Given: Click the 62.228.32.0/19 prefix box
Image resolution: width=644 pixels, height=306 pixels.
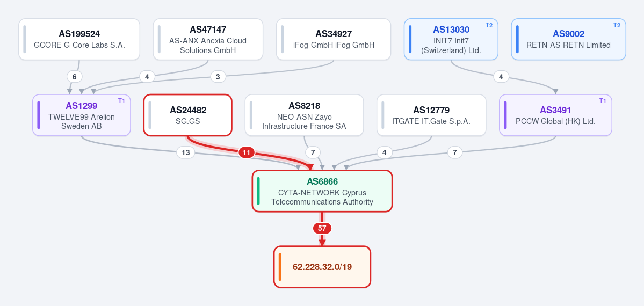Looking at the screenshot, I should coord(322,267).
